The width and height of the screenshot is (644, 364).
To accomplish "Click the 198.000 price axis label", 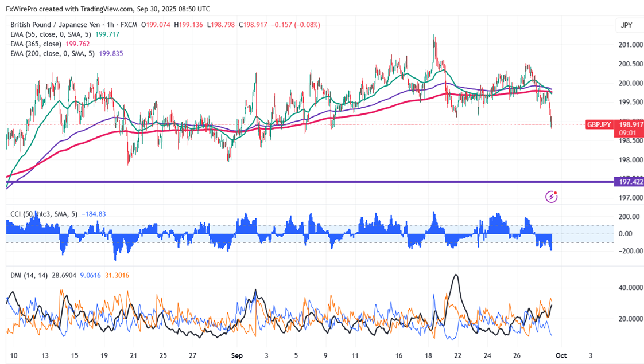I will coord(630,159).
